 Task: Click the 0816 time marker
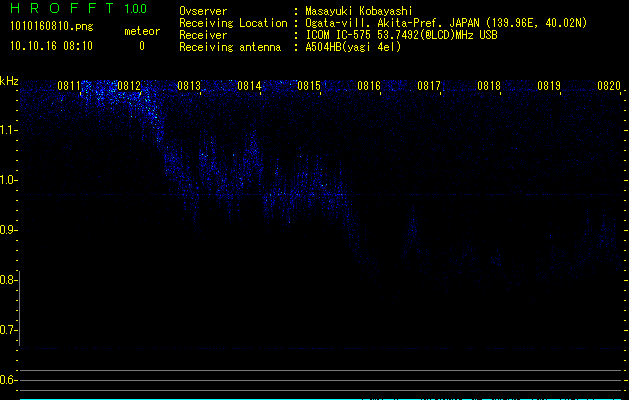(369, 85)
